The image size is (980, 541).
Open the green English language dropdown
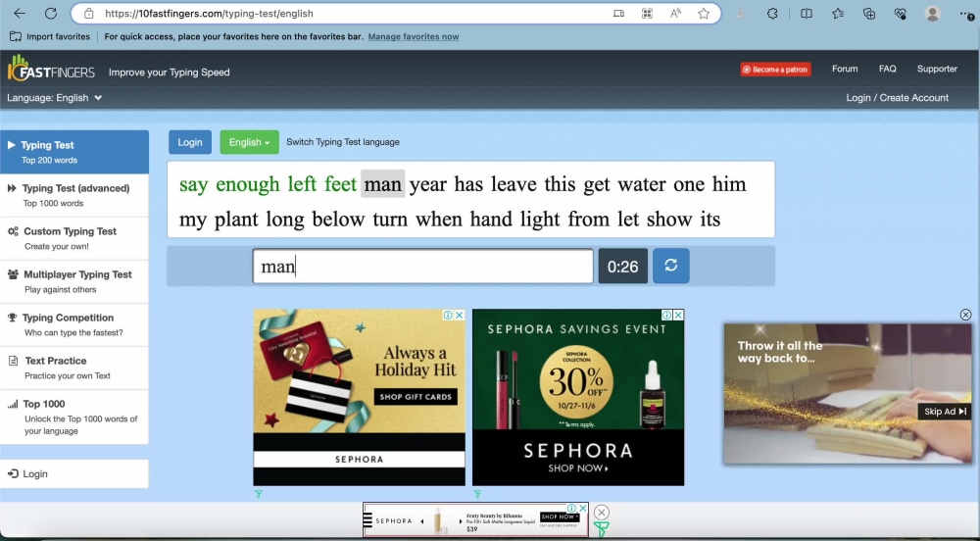point(249,142)
